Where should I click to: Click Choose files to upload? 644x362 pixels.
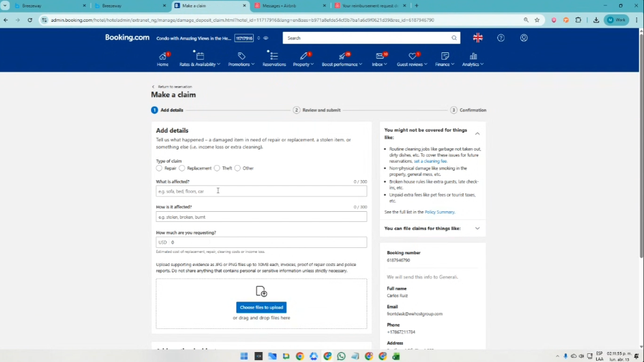click(x=261, y=307)
